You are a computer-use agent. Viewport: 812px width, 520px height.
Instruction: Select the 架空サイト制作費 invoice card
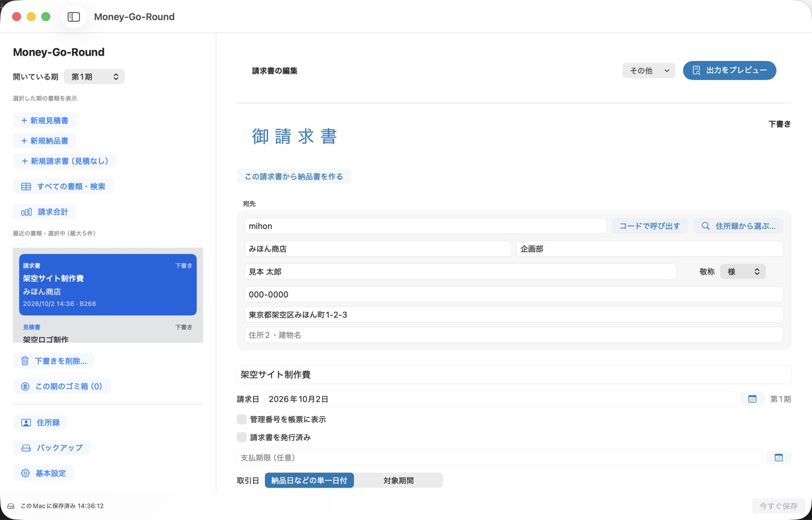[x=108, y=285]
